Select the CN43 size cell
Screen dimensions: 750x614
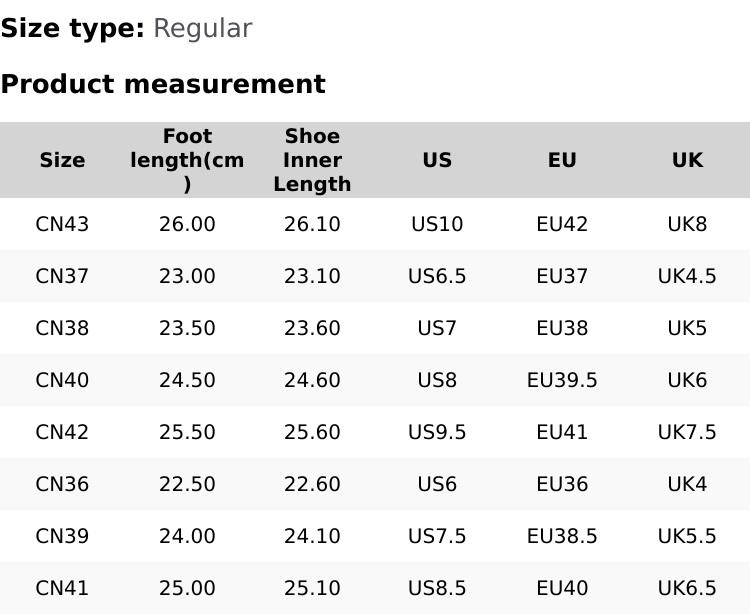coord(62,224)
